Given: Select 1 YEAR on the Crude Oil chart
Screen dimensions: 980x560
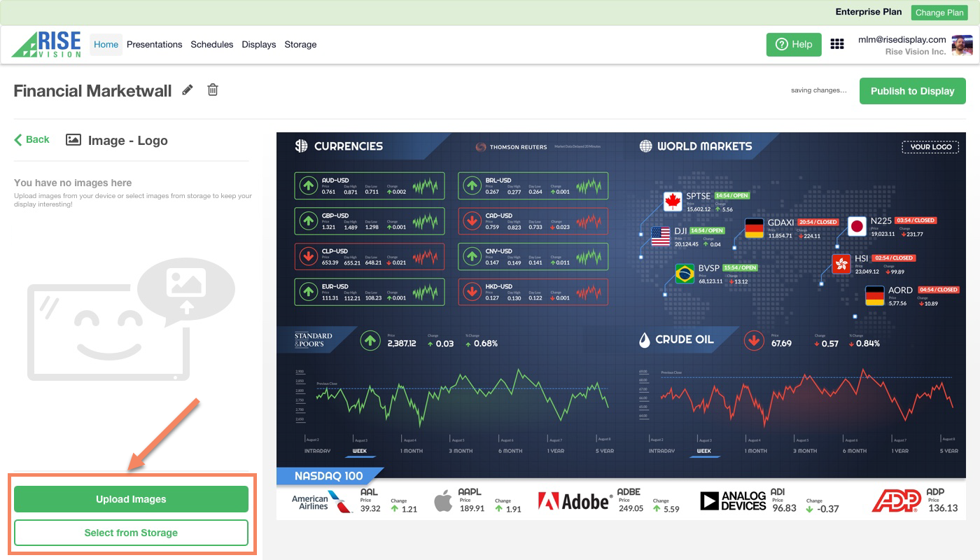Looking at the screenshot, I should click(900, 451).
